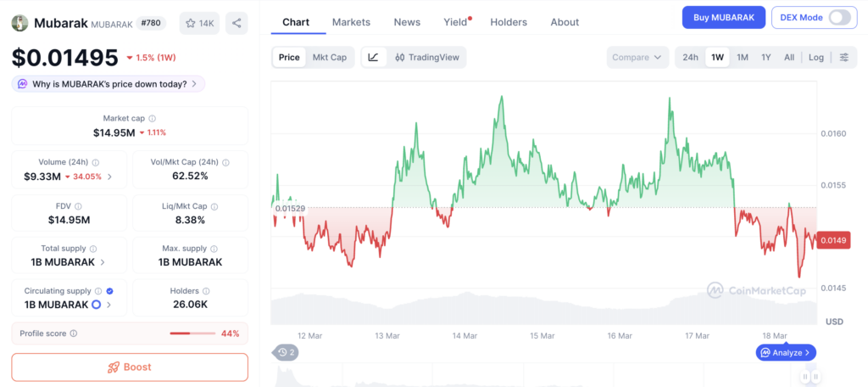Select the line chart type icon
Image resolution: width=868 pixels, height=387 pixels.
[x=374, y=57]
